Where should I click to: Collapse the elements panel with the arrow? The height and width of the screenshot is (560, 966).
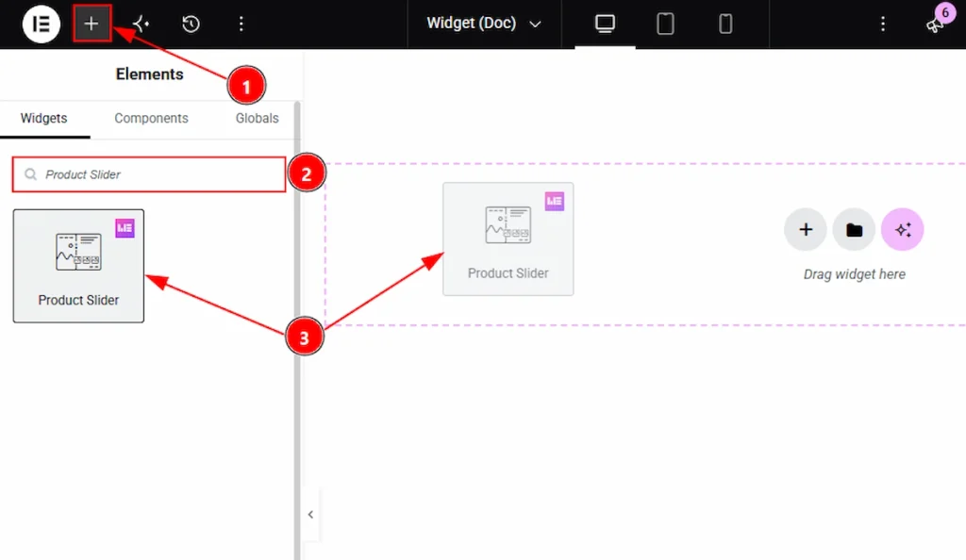tap(310, 515)
